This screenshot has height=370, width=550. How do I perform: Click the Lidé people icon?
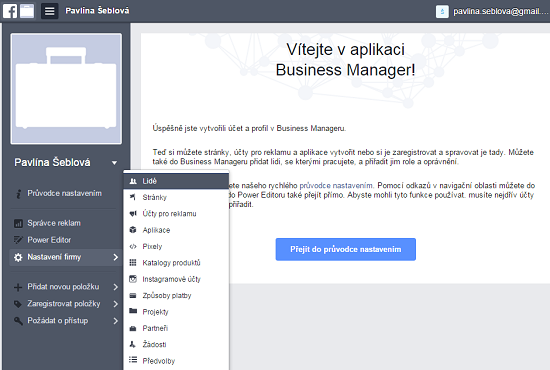click(133, 181)
